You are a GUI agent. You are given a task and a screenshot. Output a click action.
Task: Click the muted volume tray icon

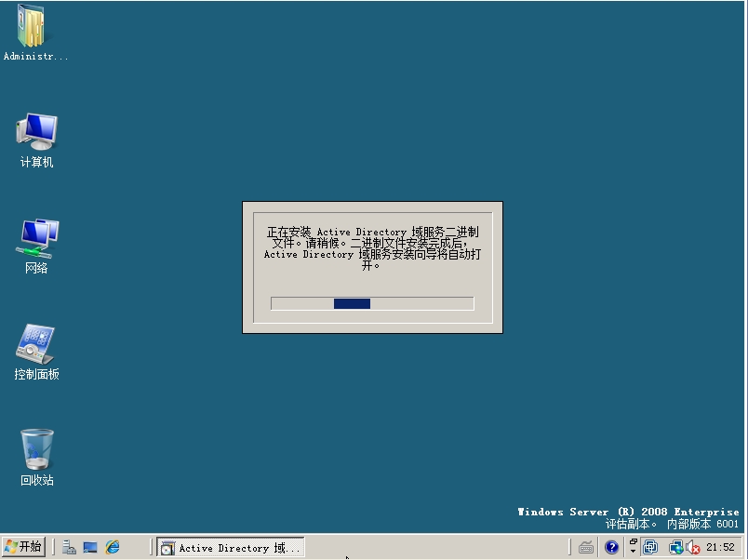click(x=693, y=548)
